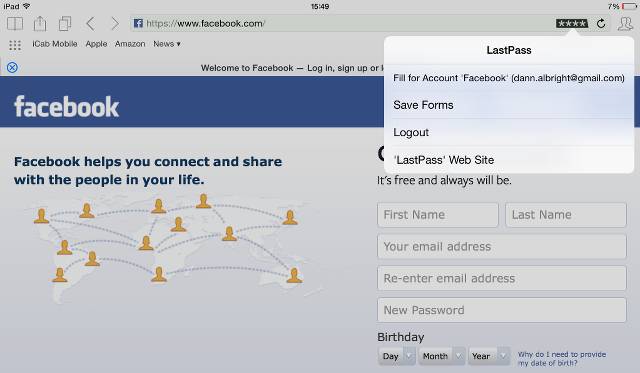Click the address bar URL text

[206, 23]
